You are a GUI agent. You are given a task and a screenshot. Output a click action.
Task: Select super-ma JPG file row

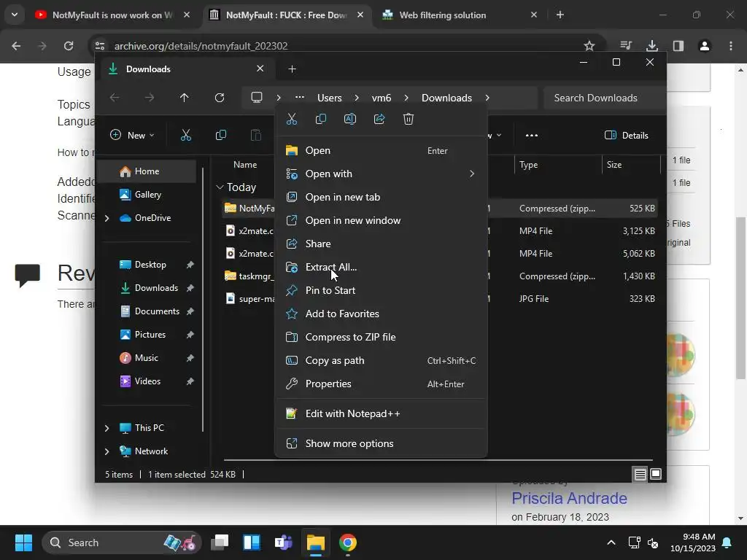(440, 298)
